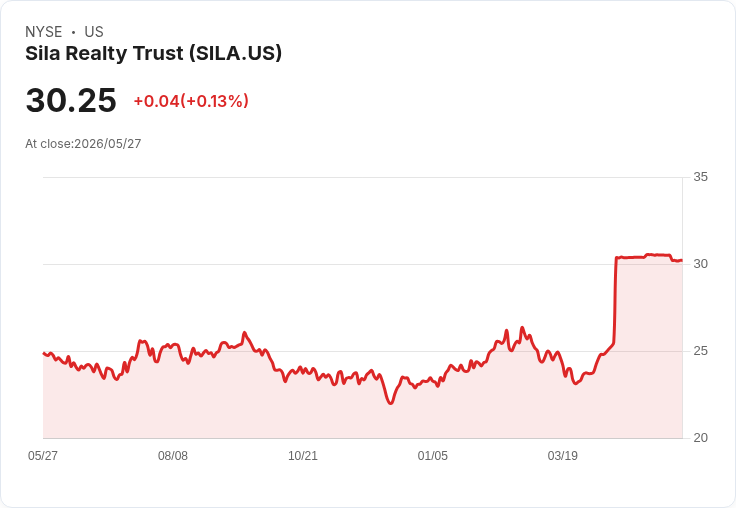Click the NYSE exchange label
This screenshot has height=508, width=736.
(x=44, y=32)
